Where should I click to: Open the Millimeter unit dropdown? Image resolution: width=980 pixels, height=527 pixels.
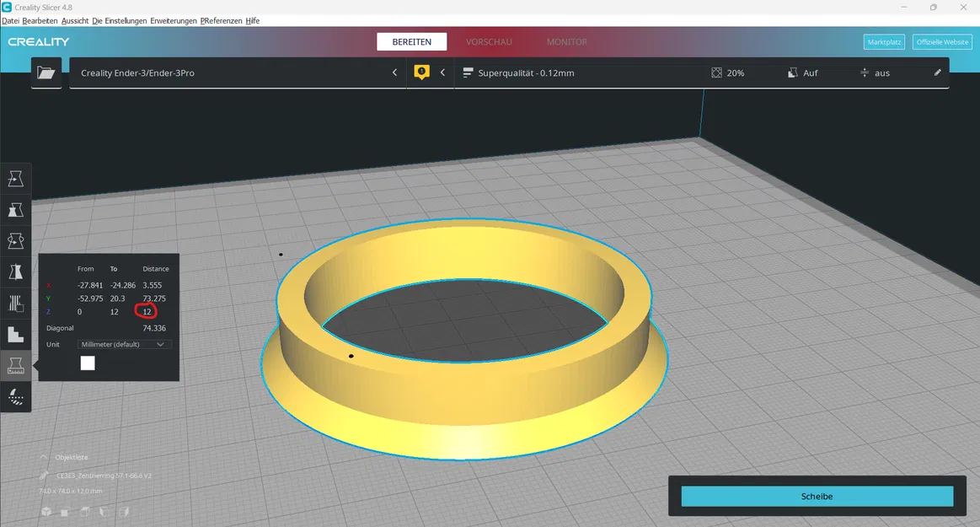123,344
